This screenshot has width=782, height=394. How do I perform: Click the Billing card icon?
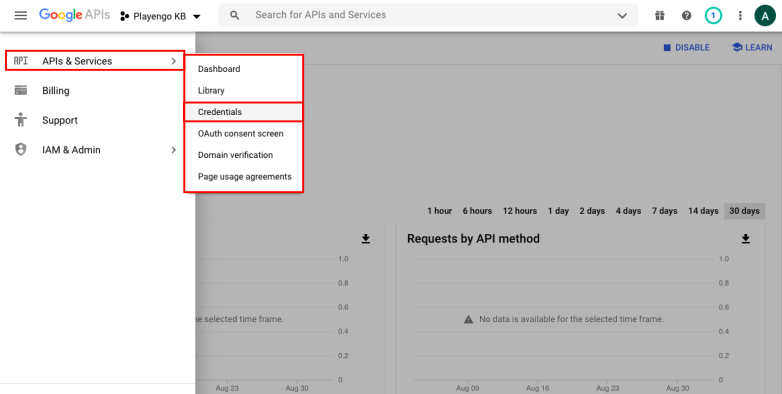pyautogui.click(x=20, y=90)
